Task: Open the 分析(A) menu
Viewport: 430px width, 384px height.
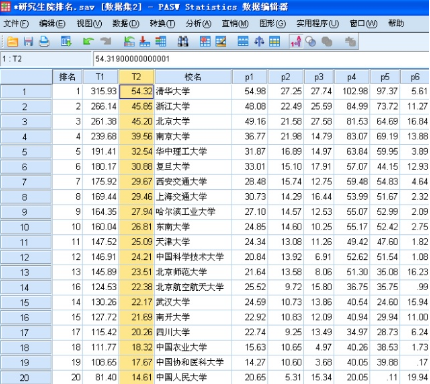Action: pos(198,24)
